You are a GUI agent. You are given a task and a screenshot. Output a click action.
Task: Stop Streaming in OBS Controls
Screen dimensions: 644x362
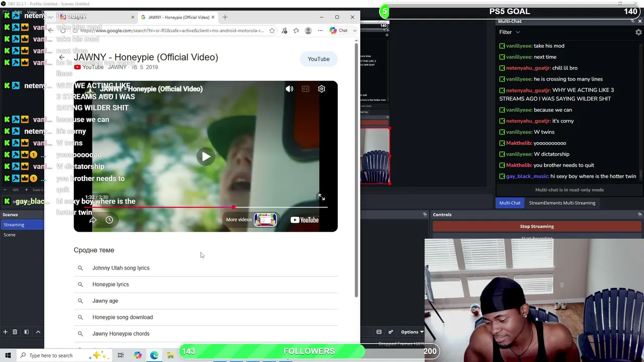click(537, 226)
